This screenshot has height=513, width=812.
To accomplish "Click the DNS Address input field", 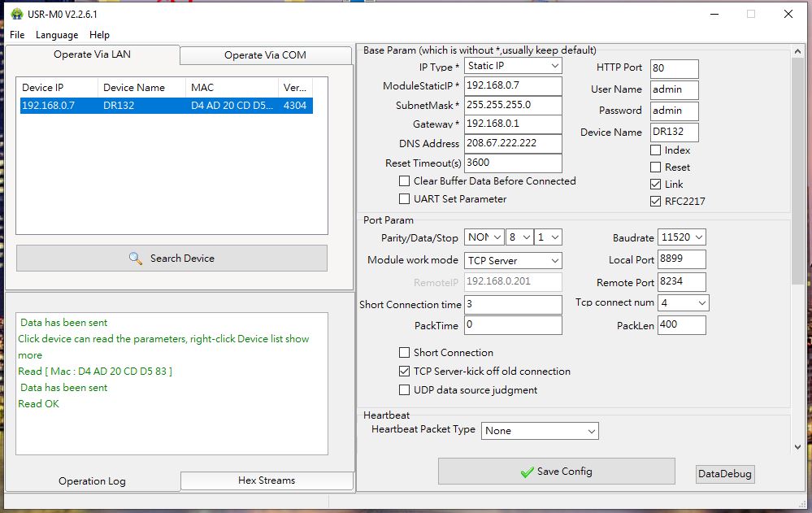I will [x=513, y=144].
